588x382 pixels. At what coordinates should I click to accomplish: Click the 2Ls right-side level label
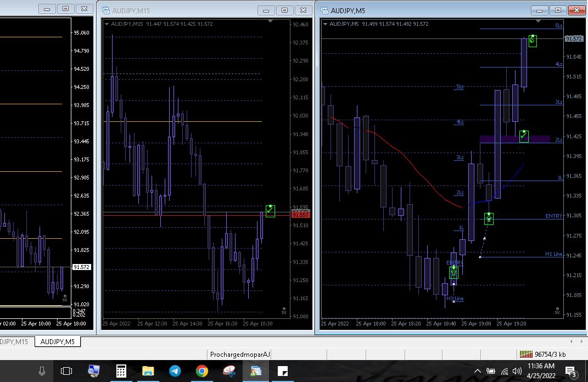click(559, 140)
